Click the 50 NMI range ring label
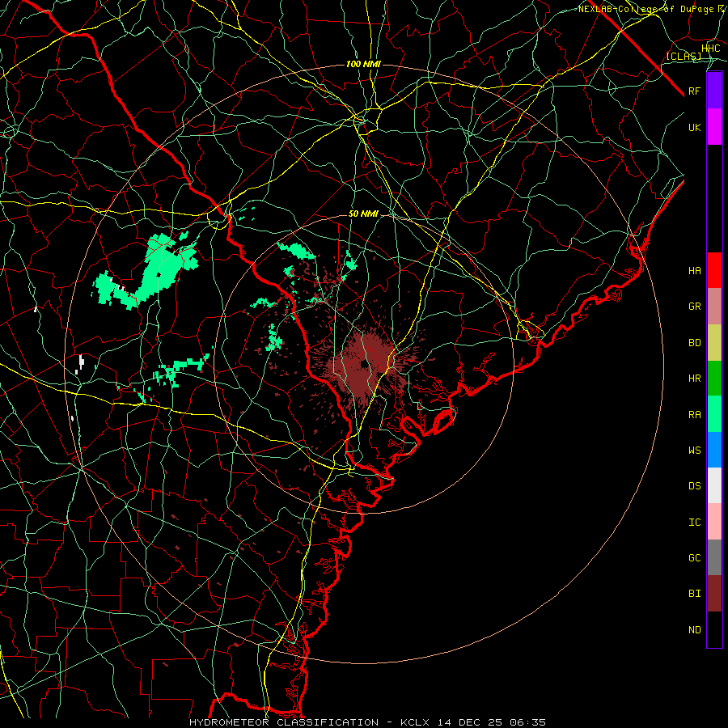The width and height of the screenshot is (728, 728). coord(363,214)
